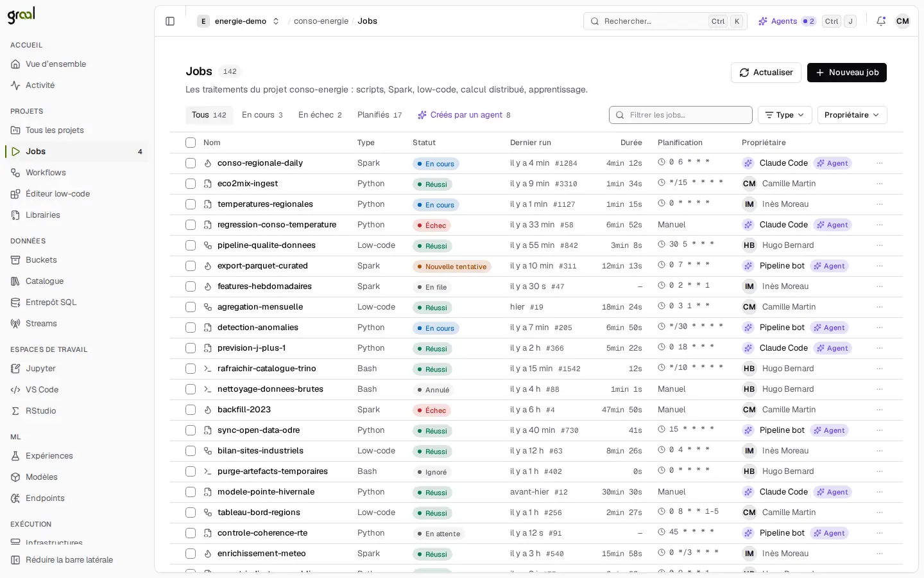
Task: Show jobs Créés par un agent
Action: pos(464,115)
